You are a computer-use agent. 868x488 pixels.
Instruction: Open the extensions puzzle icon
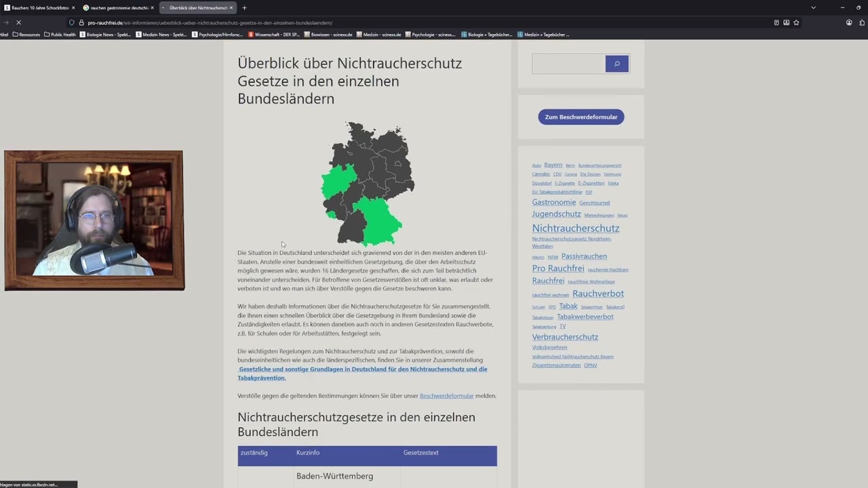[862, 22]
